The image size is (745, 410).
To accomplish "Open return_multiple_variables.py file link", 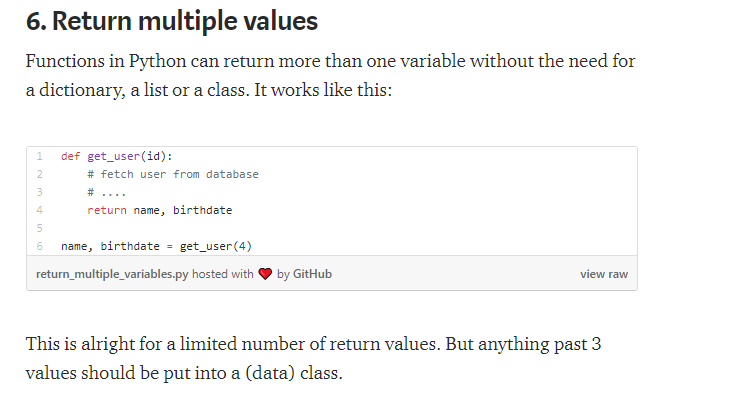I will coord(112,274).
